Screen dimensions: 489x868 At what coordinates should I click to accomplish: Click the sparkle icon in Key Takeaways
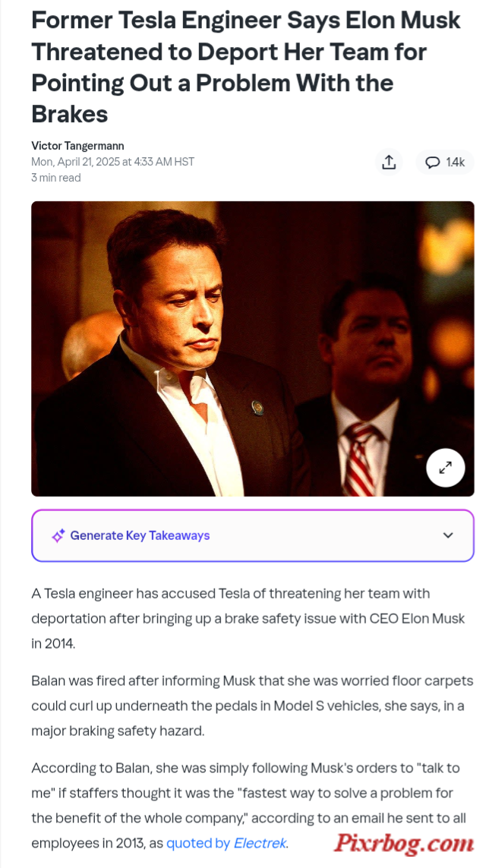[58, 535]
